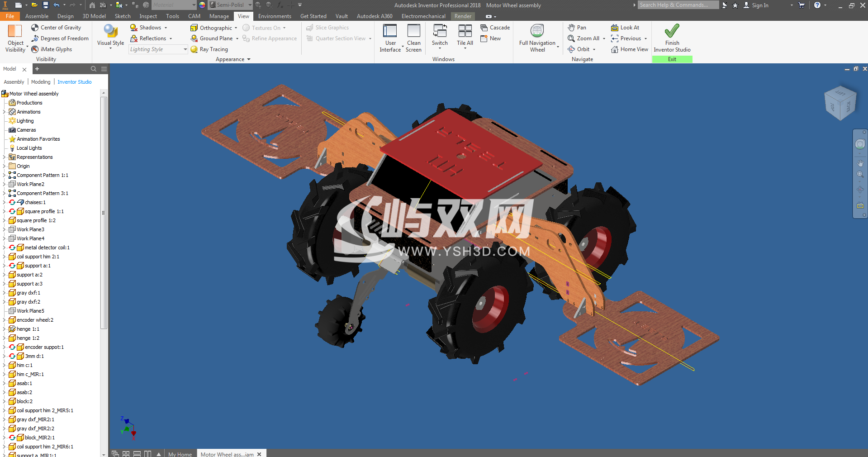Toggle Reflections on the model
This screenshot has width=868, height=457.
pos(148,38)
